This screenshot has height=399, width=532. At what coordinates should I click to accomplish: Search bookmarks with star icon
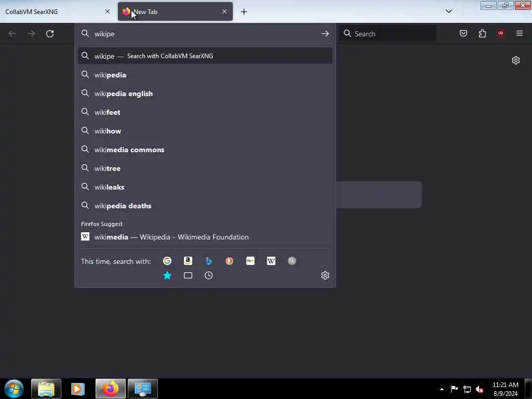[x=167, y=275]
